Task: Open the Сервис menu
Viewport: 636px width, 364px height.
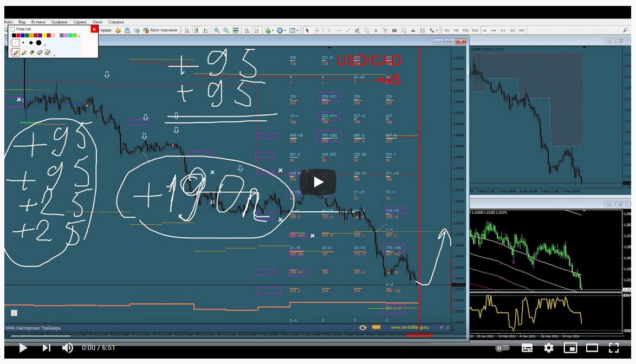Action: [x=80, y=22]
